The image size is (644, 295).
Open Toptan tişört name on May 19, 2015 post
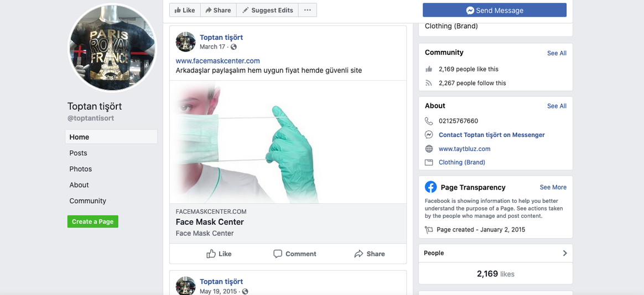(221, 281)
